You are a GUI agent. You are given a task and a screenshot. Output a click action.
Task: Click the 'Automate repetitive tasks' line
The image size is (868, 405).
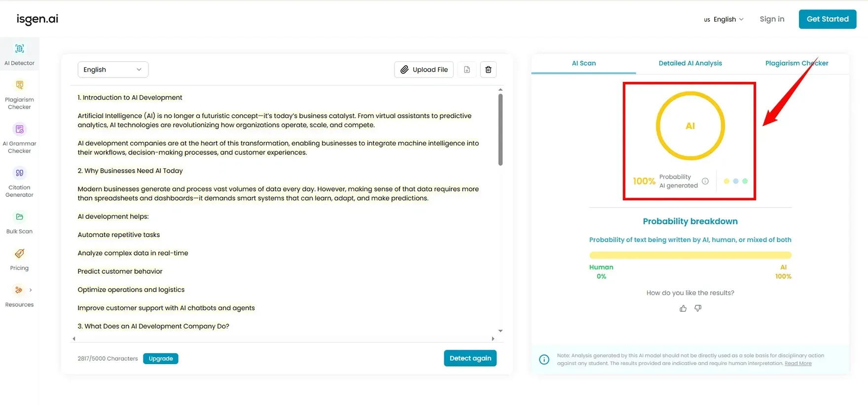point(119,235)
